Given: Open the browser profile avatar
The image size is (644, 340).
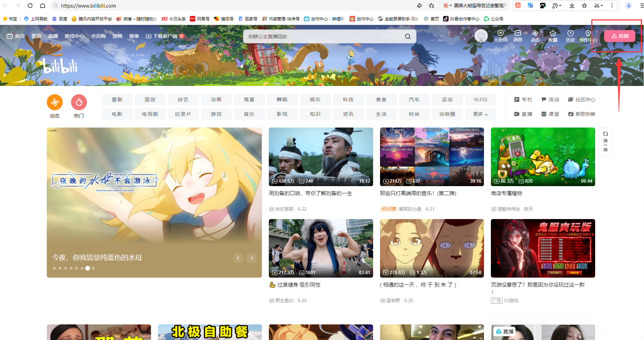Looking at the screenshot, I should pos(629,5).
